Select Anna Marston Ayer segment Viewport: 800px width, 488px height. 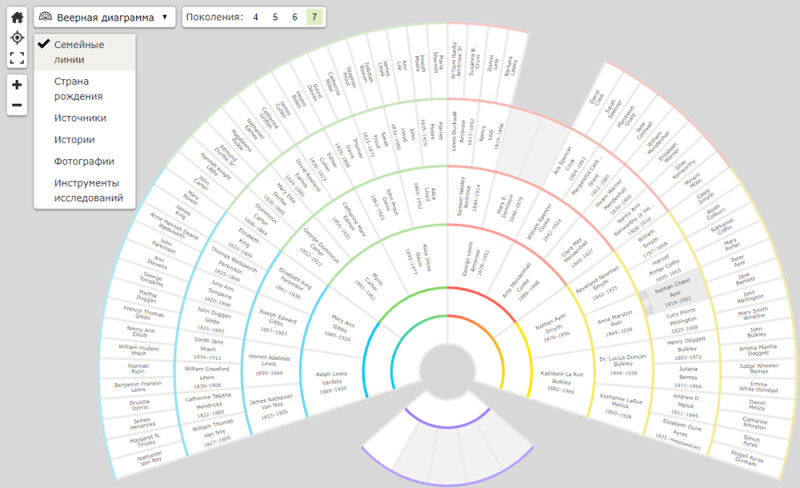click(x=615, y=323)
